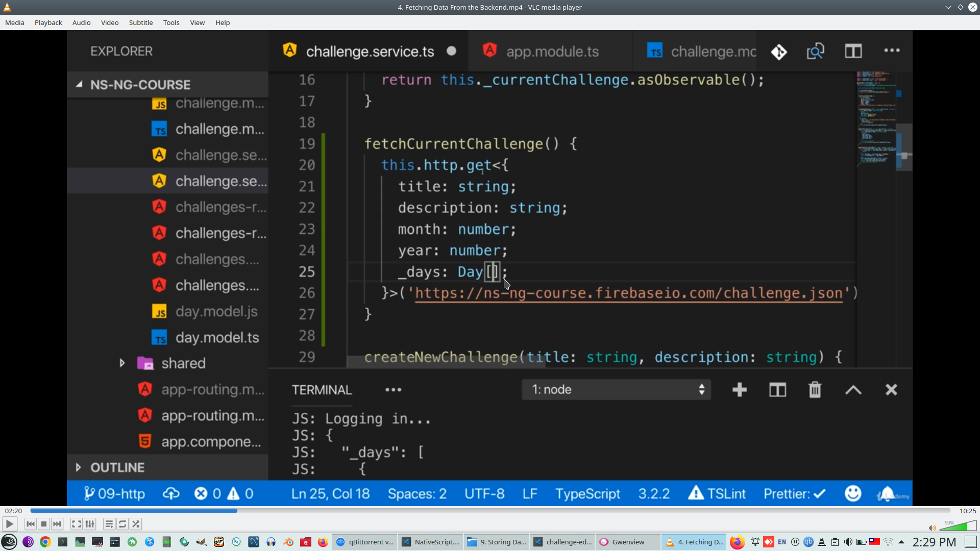Open the Media menu
Screen dimensions: 980x551
(x=15, y=22)
